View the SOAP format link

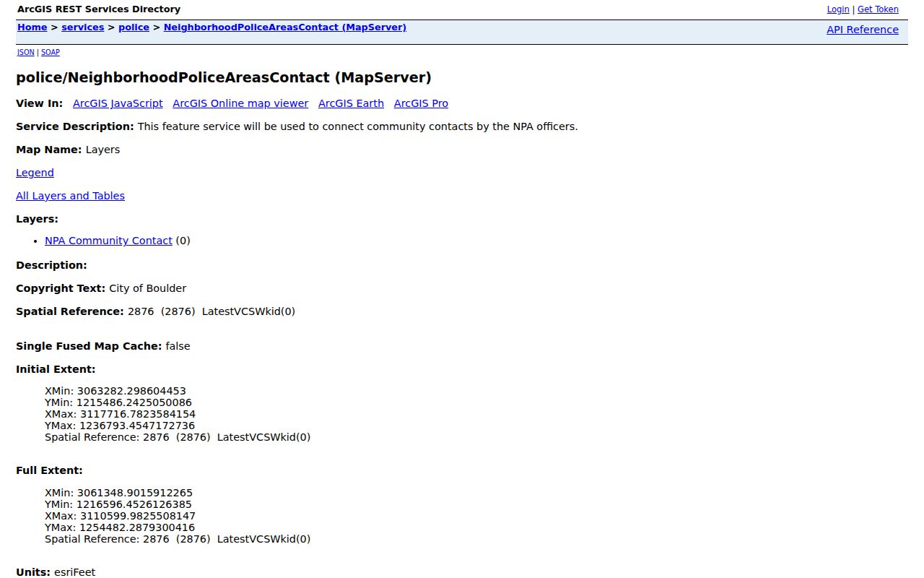tap(51, 53)
